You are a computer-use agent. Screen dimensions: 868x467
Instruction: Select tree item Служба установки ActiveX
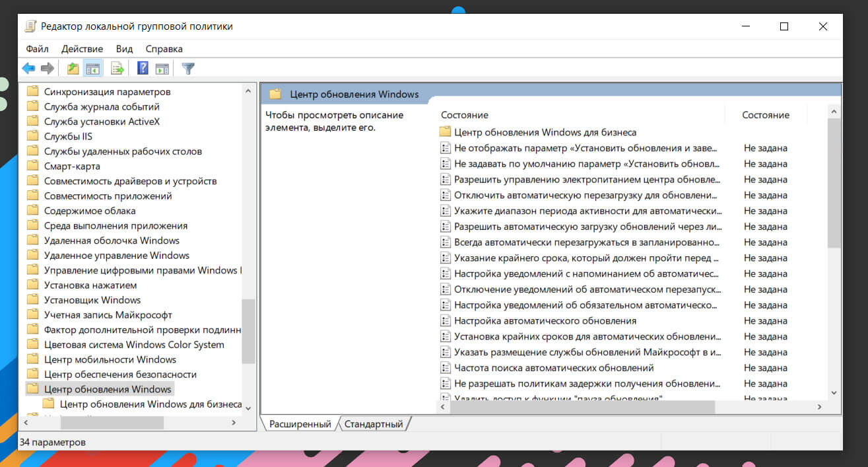coord(102,122)
